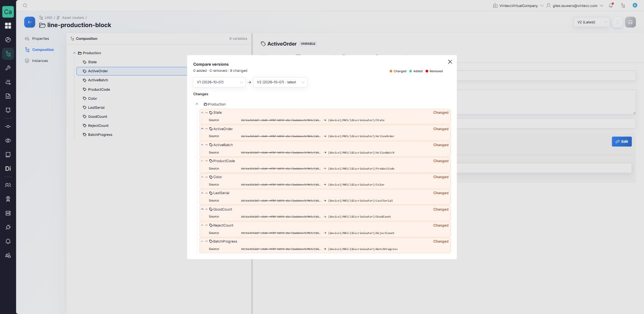Open the document sidebar icon
The width and height of the screenshot is (644, 314).
[x=8, y=96]
